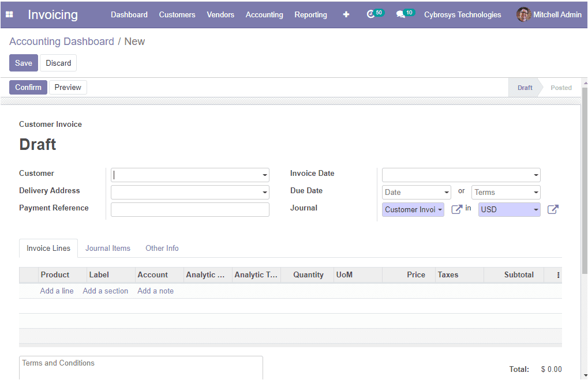
Task: Open Journal external link icon
Action: [456, 209]
